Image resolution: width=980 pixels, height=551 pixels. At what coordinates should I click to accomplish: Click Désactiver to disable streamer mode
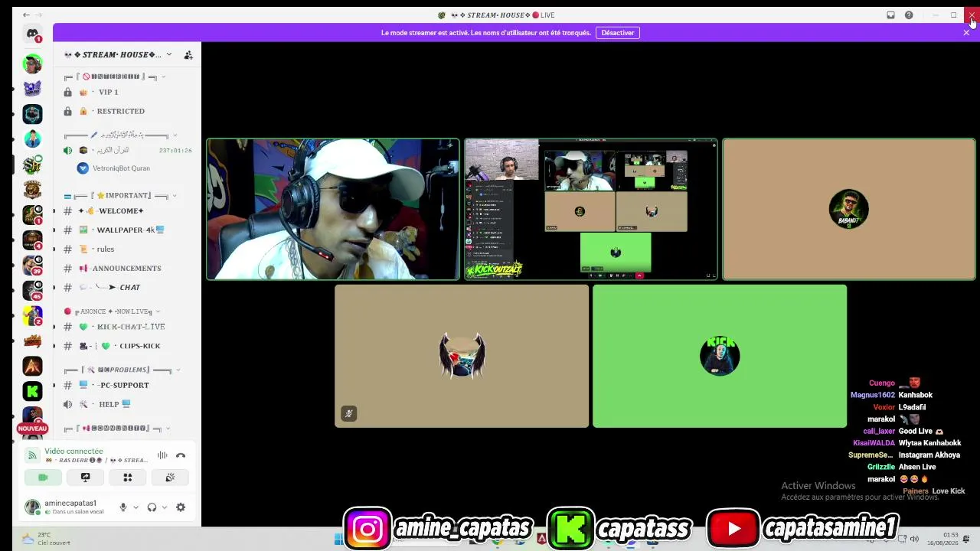[x=618, y=33]
